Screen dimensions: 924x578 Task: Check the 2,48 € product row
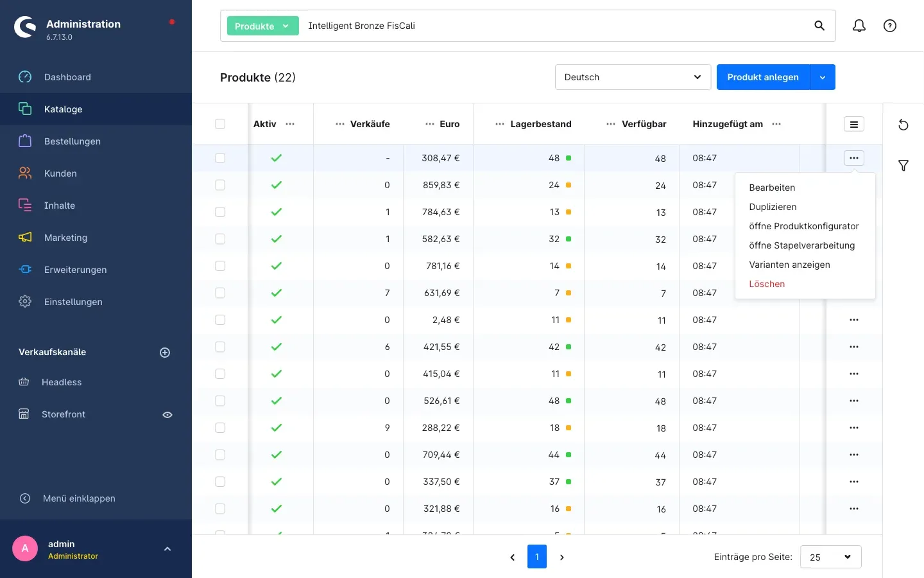click(220, 320)
